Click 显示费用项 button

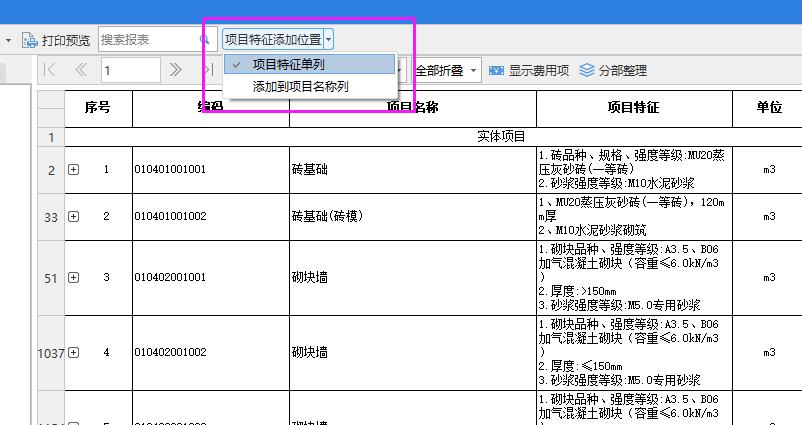[529, 70]
